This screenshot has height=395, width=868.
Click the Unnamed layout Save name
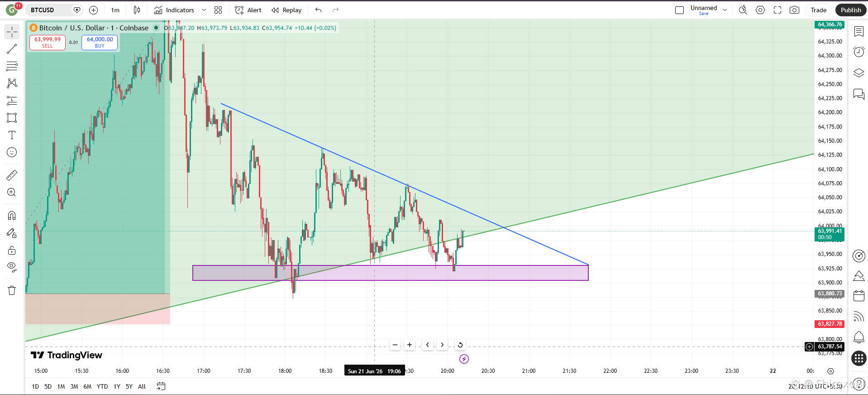point(704,10)
